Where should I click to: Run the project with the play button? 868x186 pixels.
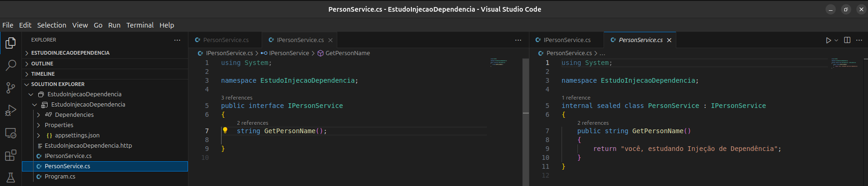[828, 40]
